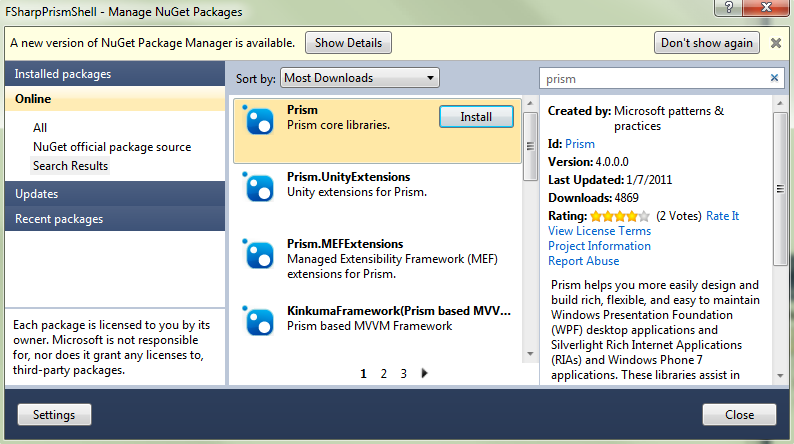
Task: Open the Prism Id link
Action: coord(580,144)
